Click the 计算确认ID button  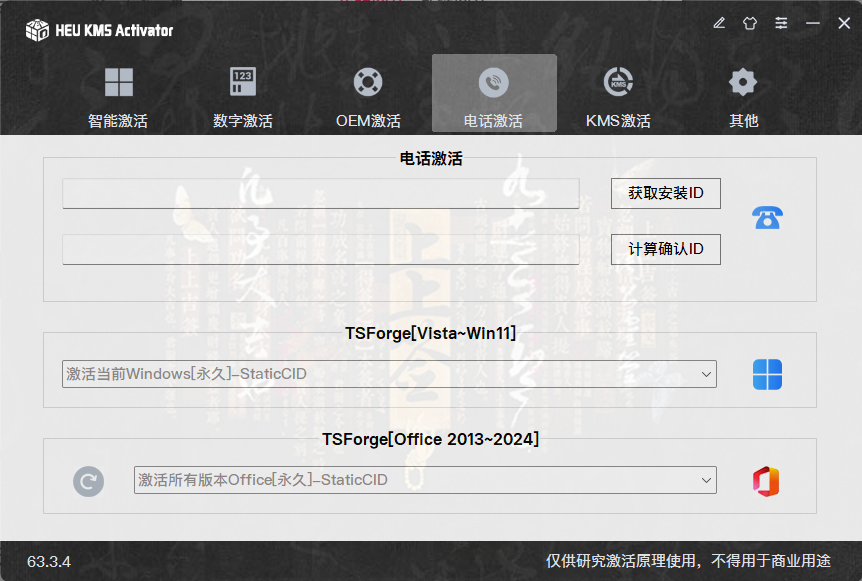665,249
